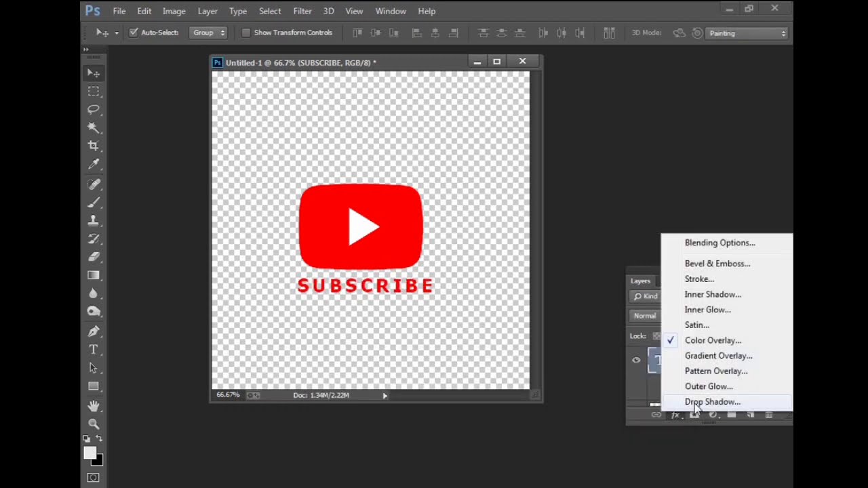This screenshot has width=868, height=488.
Task: Select the Move tool
Action: [x=94, y=73]
